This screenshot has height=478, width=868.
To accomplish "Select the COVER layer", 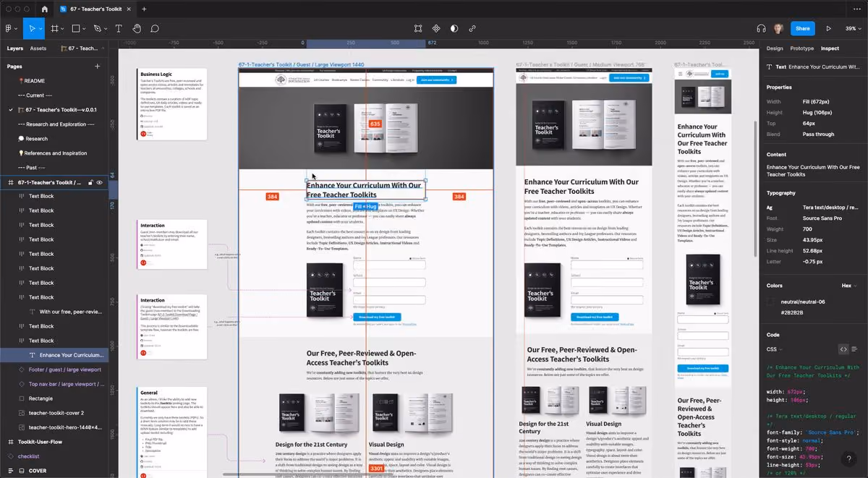I will click(x=54, y=471).
